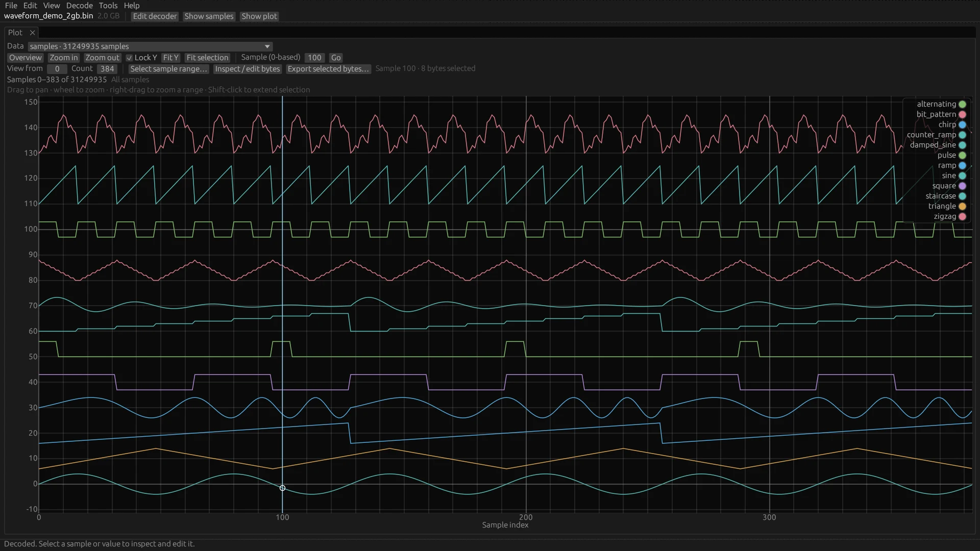Click Export selected bytes… button

328,69
